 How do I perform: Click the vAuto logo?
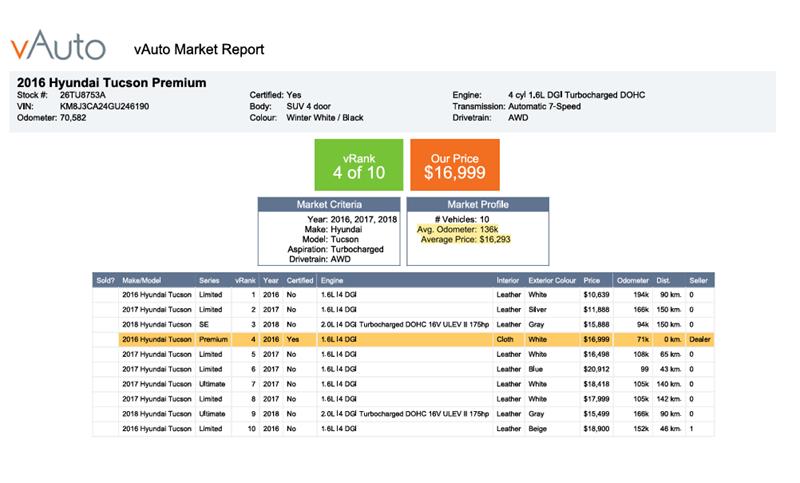[x=58, y=46]
